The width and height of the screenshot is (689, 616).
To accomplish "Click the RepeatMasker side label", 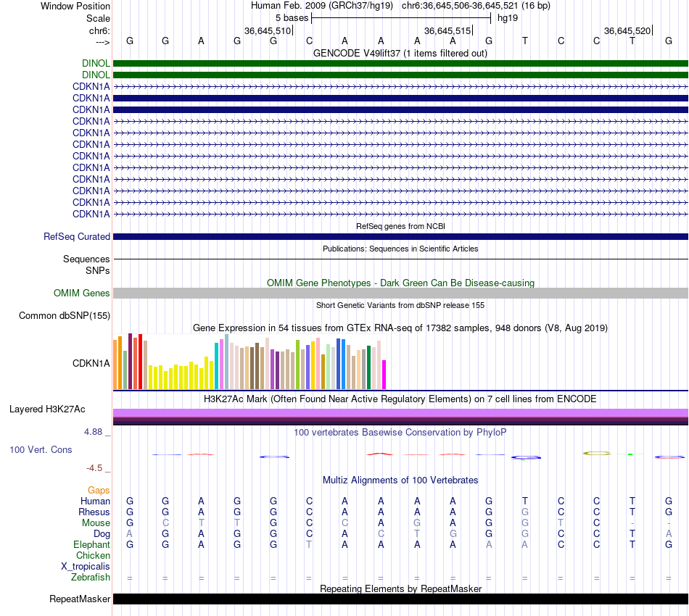I will click(x=80, y=599).
